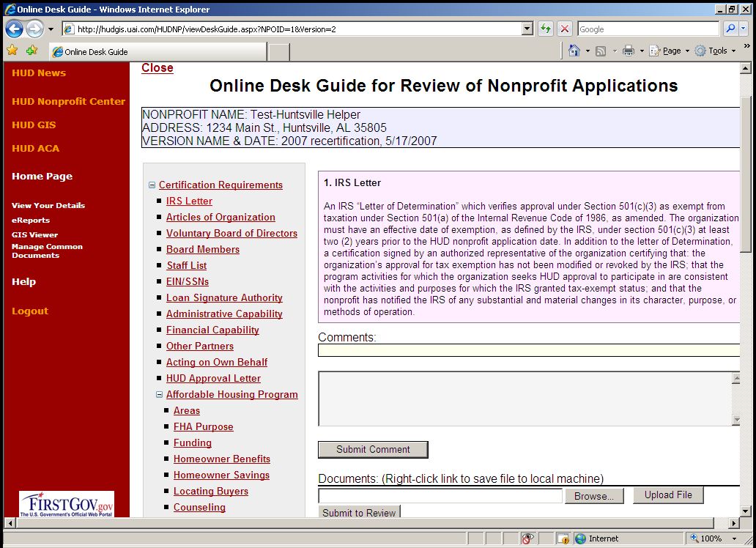
Task: Open the Favorites star icon
Action: 12,51
